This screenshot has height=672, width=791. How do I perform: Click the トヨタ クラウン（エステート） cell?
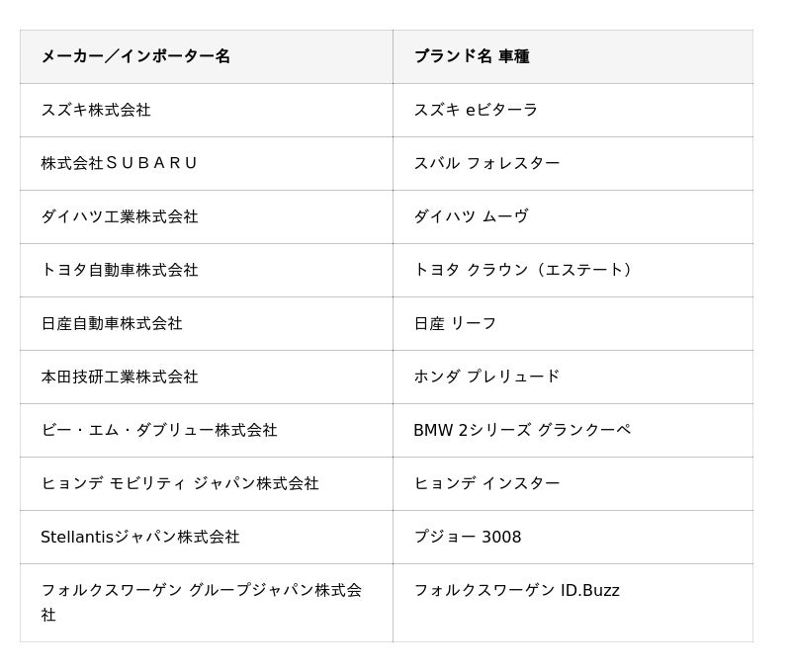[x=524, y=270]
